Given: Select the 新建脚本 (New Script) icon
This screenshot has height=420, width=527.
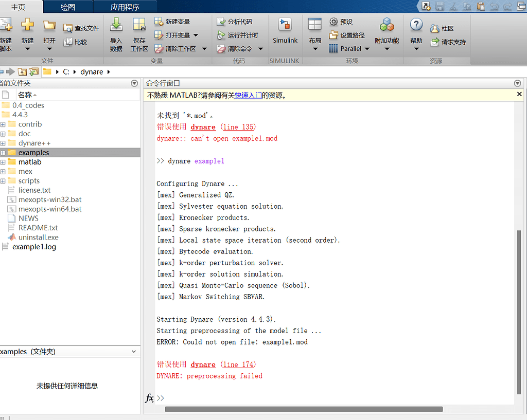Looking at the screenshot, I should 6,31.
